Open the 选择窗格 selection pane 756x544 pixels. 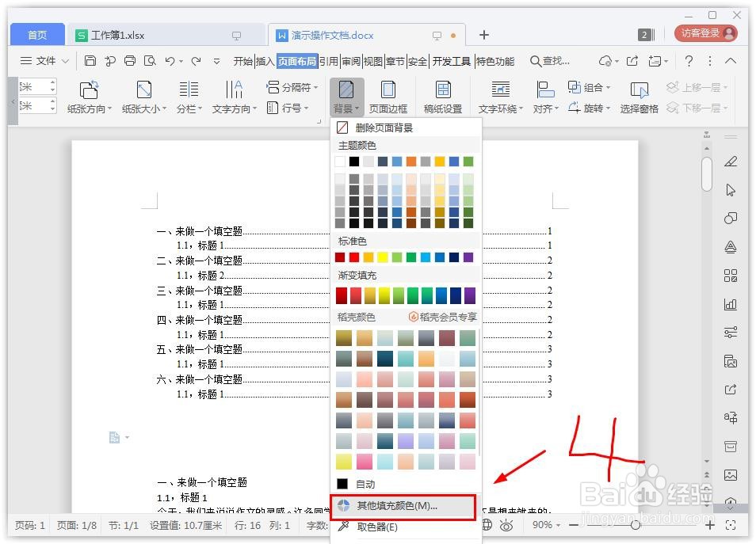(x=639, y=95)
